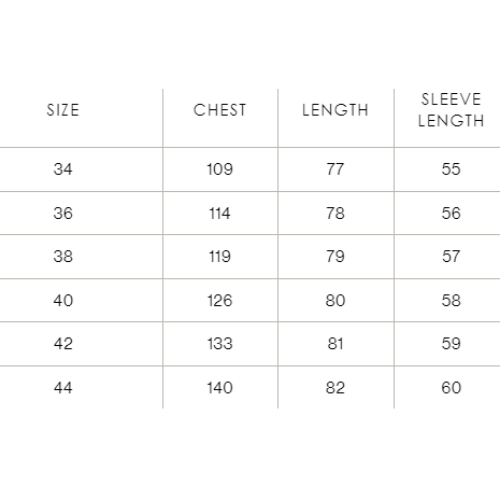The height and width of the screenshot is (500, 500).
Task: Click sleeve length value 55
Action: point(451,169)
